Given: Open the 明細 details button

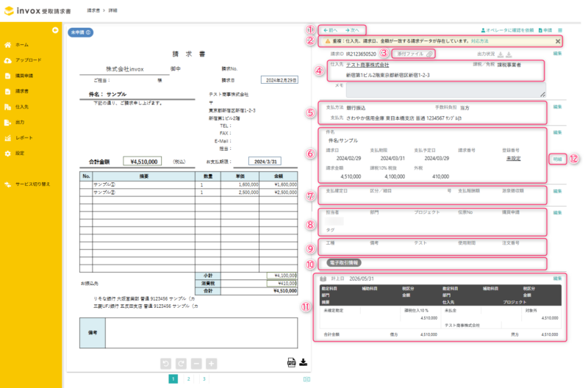Looking at the screenshot, I should tap(558, 159).
